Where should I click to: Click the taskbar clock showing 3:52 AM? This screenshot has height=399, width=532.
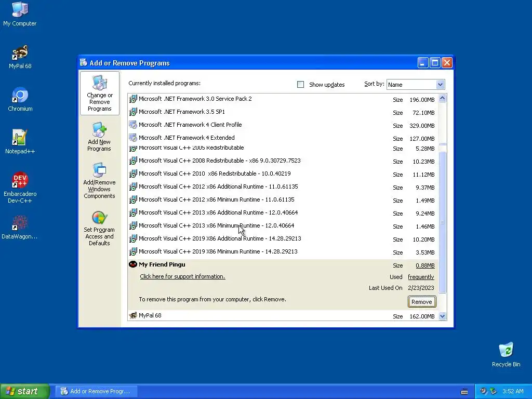tap(513, 392)
